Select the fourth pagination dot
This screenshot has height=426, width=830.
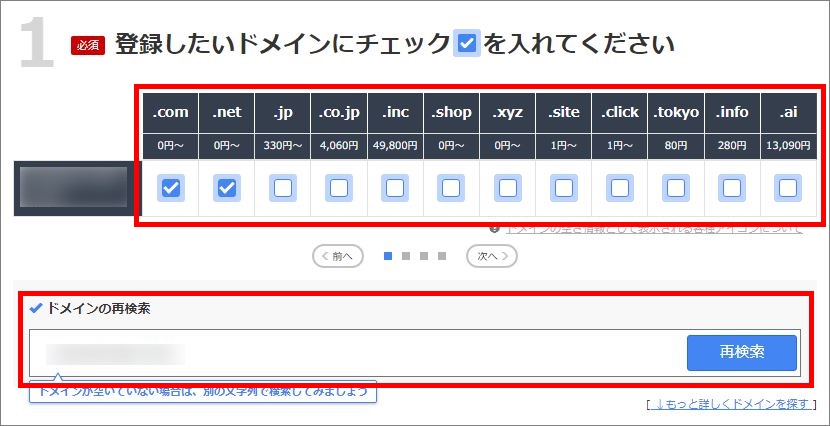pyautogui.click(x=442, y=256)
